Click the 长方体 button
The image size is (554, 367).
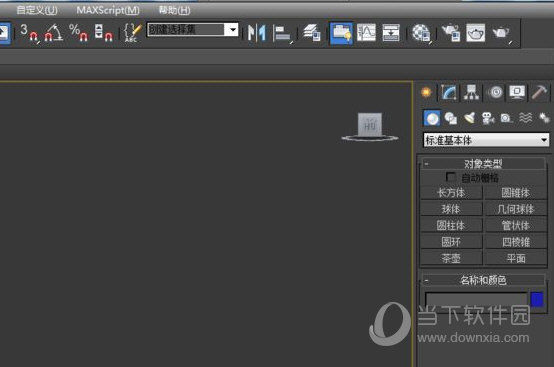pos(451,193)
